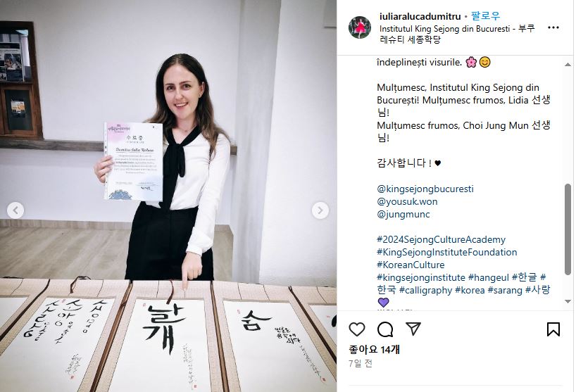Open @jungmunc mention
Image resolution: width=576 pixels, height=392 pixels.
pos(403,215)
